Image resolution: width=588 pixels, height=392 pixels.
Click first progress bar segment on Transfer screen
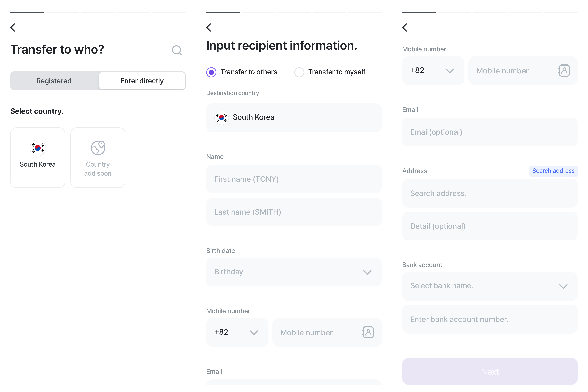click(x=27, y=12)
